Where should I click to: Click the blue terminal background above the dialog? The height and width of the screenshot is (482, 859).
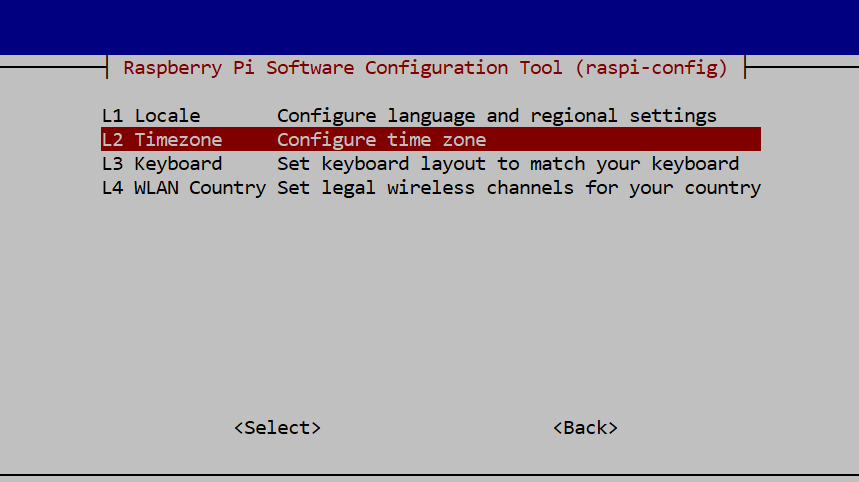(x=430, y=27)
